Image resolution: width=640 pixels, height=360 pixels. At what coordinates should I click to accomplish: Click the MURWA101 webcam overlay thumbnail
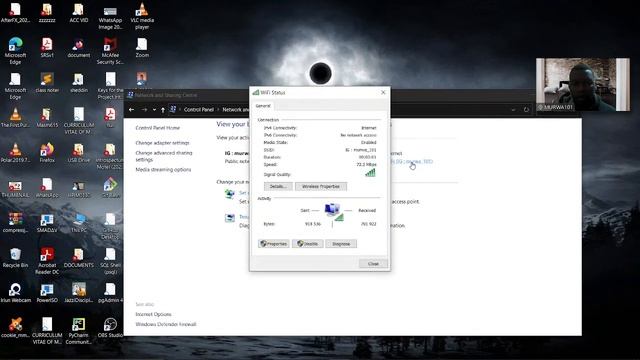point(582,84)
